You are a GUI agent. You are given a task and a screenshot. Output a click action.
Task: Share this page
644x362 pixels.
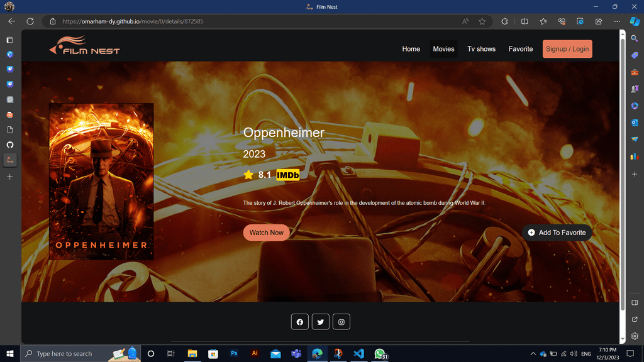click(599, 21)
